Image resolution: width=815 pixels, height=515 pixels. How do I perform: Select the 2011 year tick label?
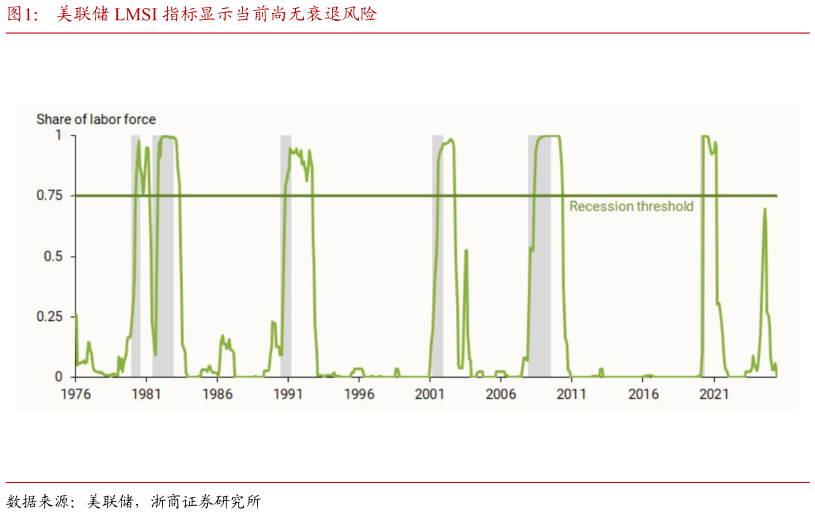(571, 394)
